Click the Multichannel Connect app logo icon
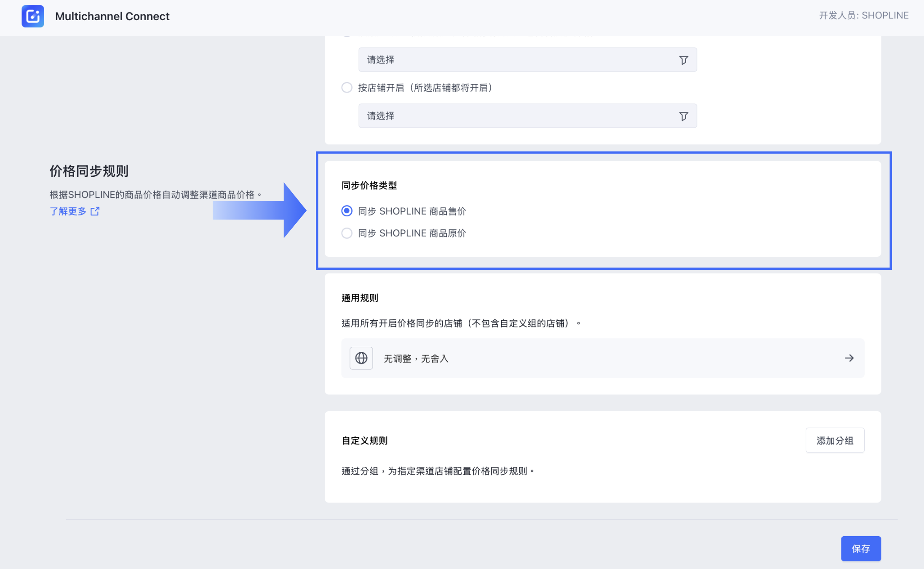Viewport: 924px width, 569px height. click(32, 16)
